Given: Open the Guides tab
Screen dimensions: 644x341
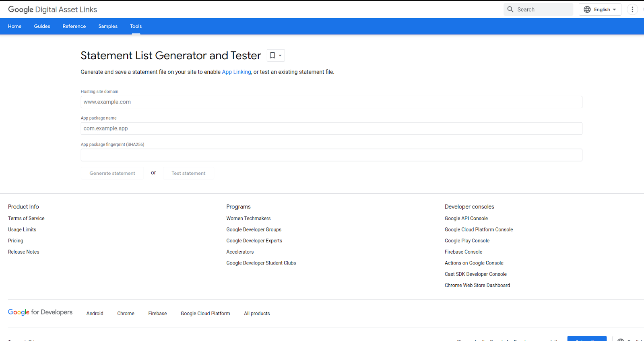Looking at the screenshot, I should [42, 26].
